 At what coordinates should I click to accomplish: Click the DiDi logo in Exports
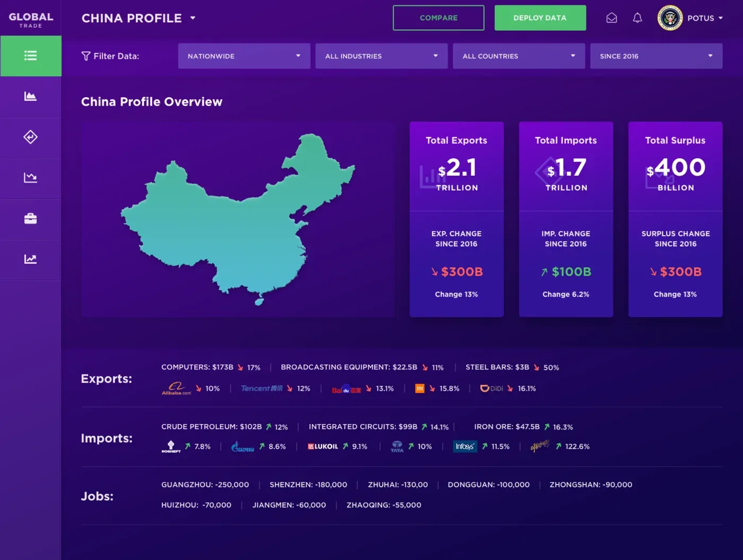[x=491, y=389]
